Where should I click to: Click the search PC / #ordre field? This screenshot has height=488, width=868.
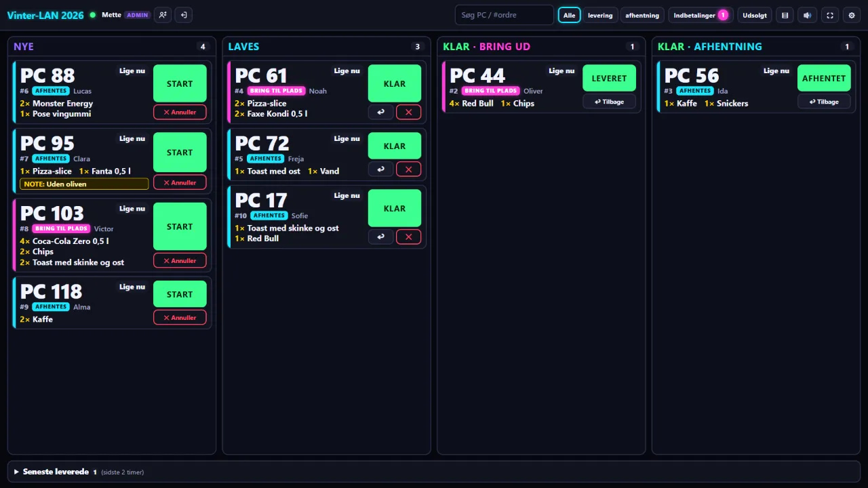click(504, 15)
